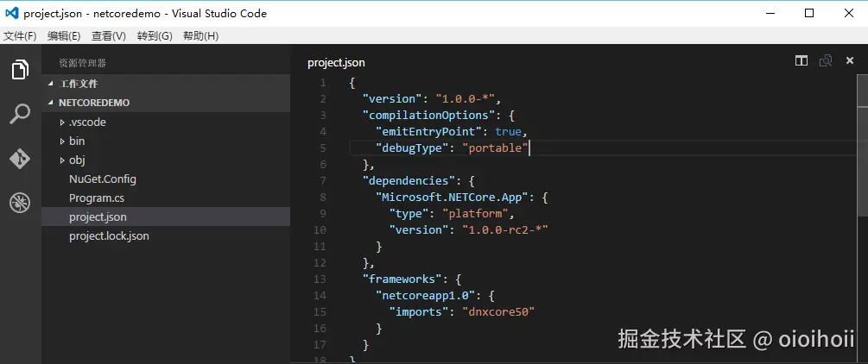The height and width of the screenshot is (364, 868).
Task: Open project.lock.json in the explorer
Action: point(109,236)
